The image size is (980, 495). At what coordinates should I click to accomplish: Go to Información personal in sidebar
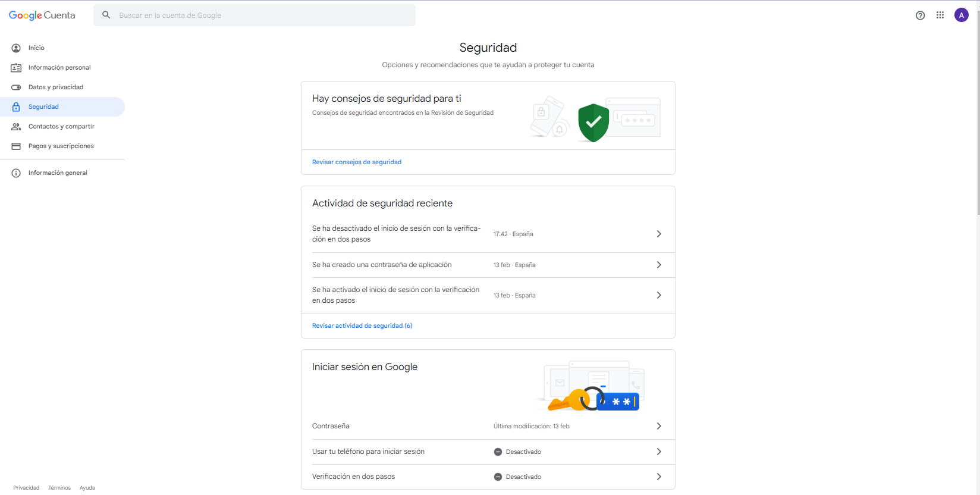(59, 68)
